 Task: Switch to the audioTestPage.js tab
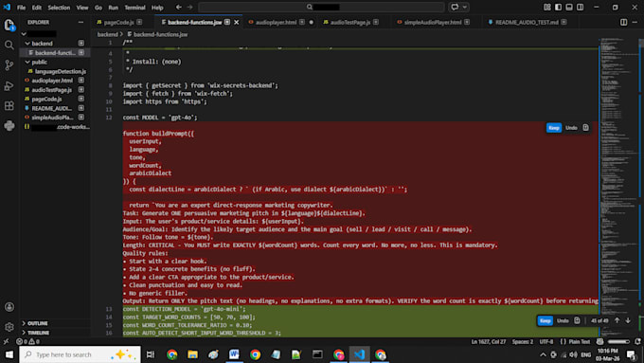pos(350,22)
